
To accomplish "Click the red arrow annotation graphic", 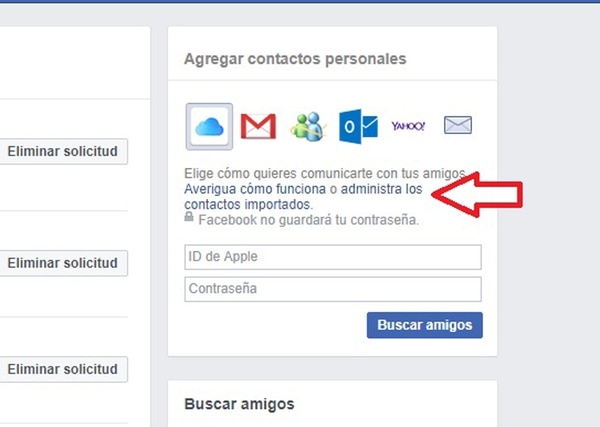I will pyautogui.click(x=477, y=194).
